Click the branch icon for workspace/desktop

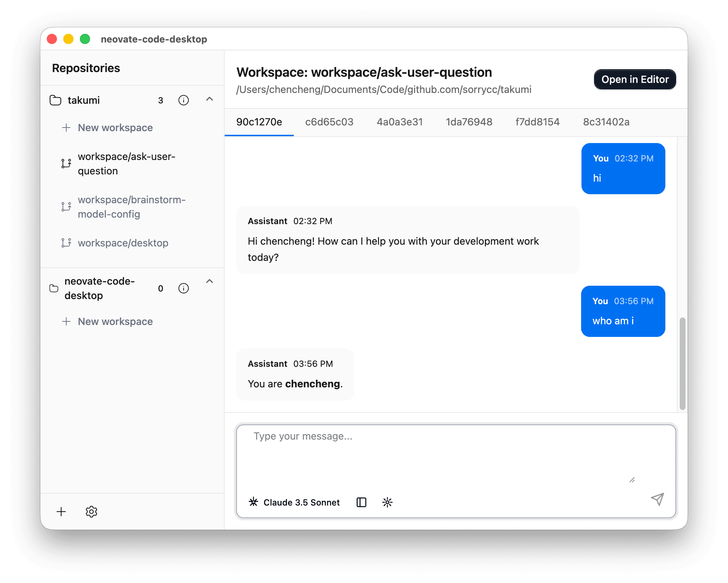click(x=66, y=243)
